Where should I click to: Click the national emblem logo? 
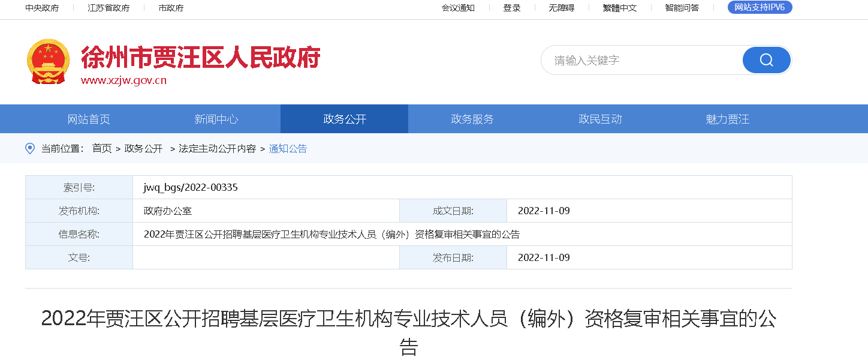(x=49, y=61)
